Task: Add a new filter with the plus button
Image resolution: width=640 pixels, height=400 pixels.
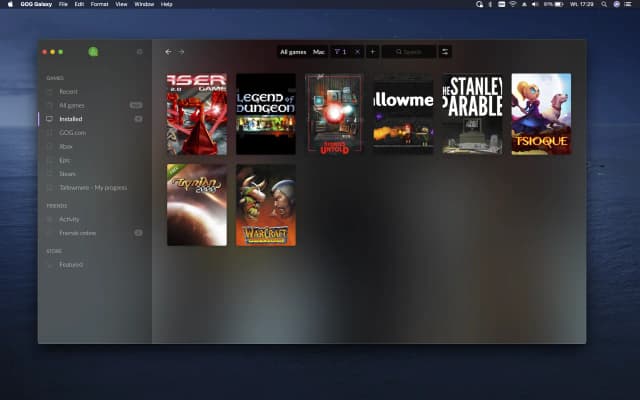Action: pos(372,51)
